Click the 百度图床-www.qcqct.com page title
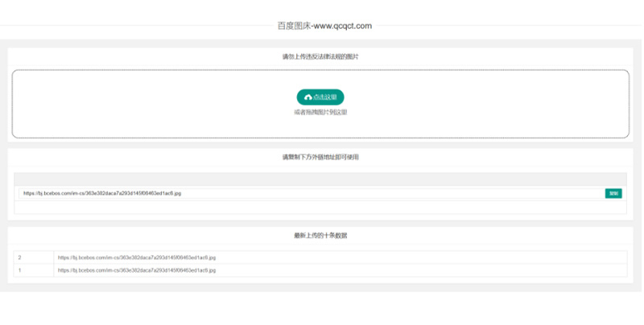The height and width of the screenshot is (325, 644). (324, 26)
